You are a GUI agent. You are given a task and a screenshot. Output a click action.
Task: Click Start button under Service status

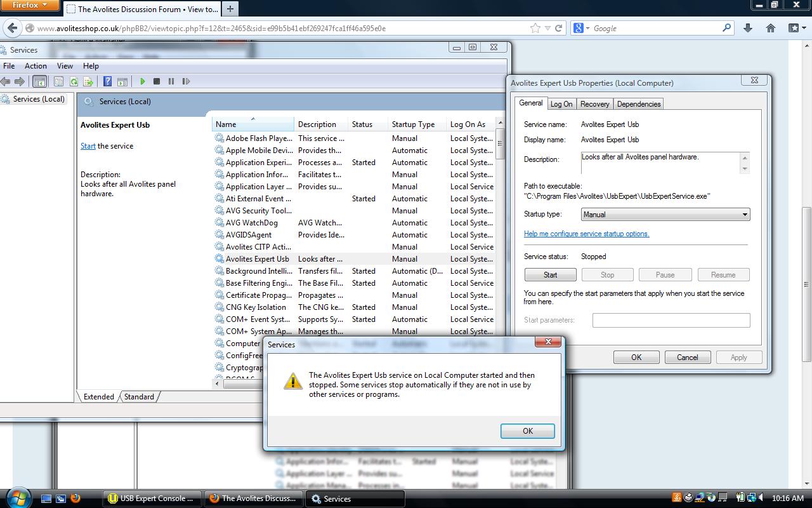pyautogui.click(x=550, y=275)
